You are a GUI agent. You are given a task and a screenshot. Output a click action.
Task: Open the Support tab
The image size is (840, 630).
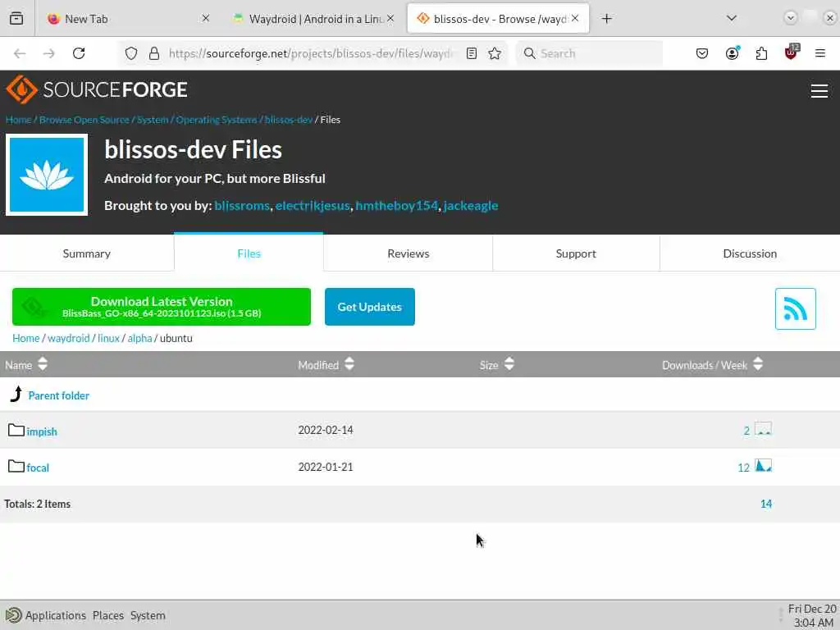(x=576, y=253)
